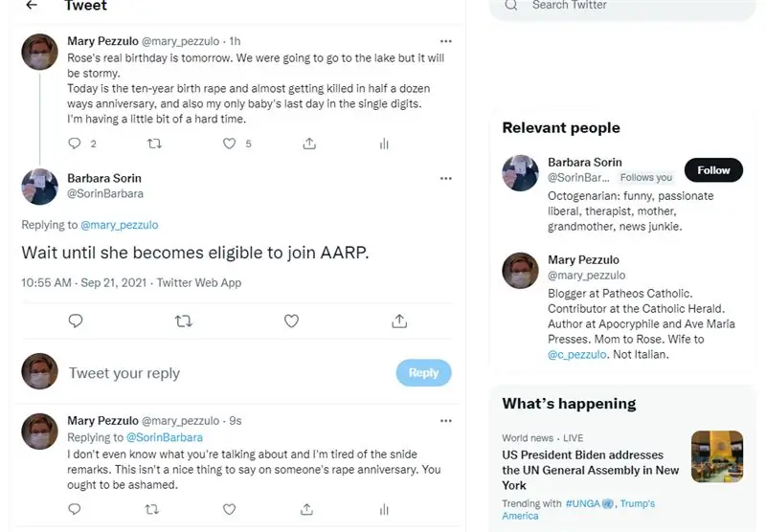
Task: Like Barbara Sorin's AARP tweet
Action: (x=292, y=321)
